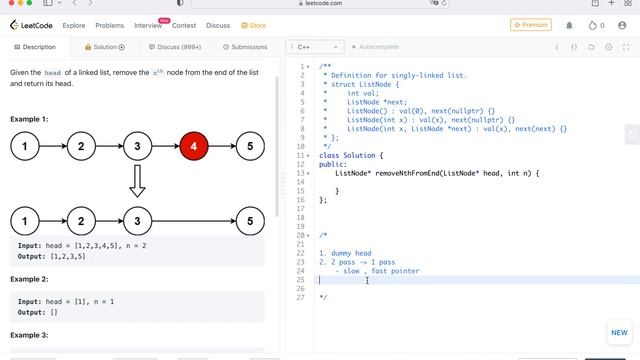Open the sidebar dropdown chevron in Safari
Screen dimensions: 640x360
(60, 3)
